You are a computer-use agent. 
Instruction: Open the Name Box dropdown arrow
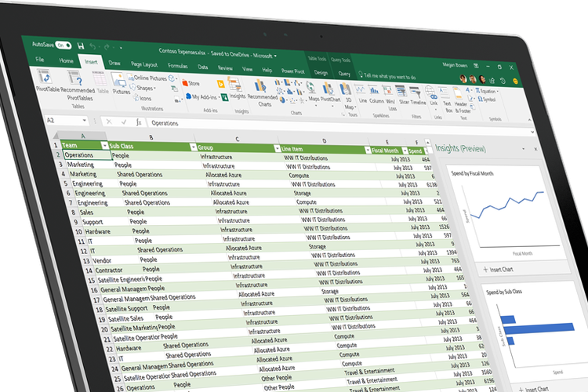[85, 121]
